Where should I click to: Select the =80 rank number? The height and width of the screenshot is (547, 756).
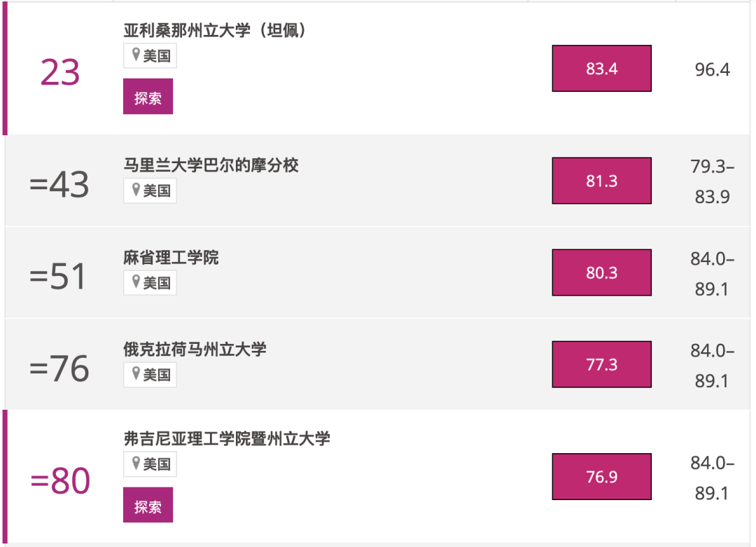tap(60, 481)
